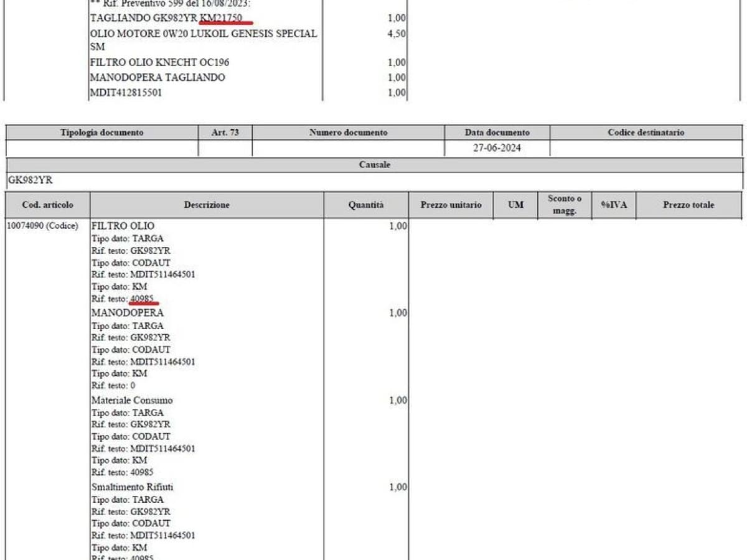Select the 'Art. 73' header cell
The width and height of the screenshot is (747, 560).
point(225,133)
